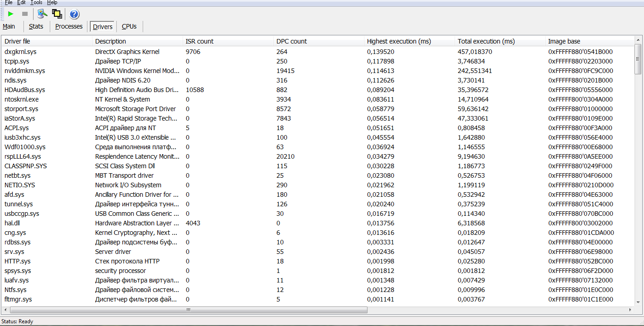Click the horizontal scrollbar thumb
The image size is (644, 326).
tap(189, 310)
